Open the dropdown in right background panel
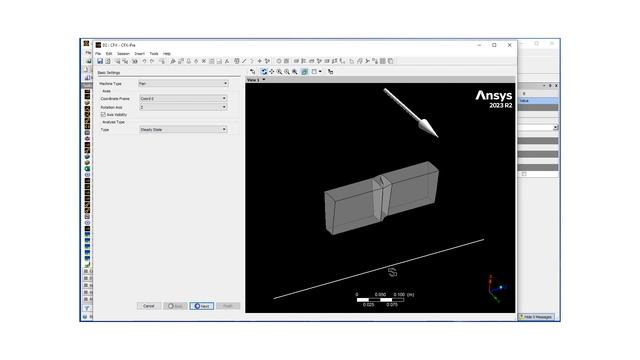 [556, 128]
